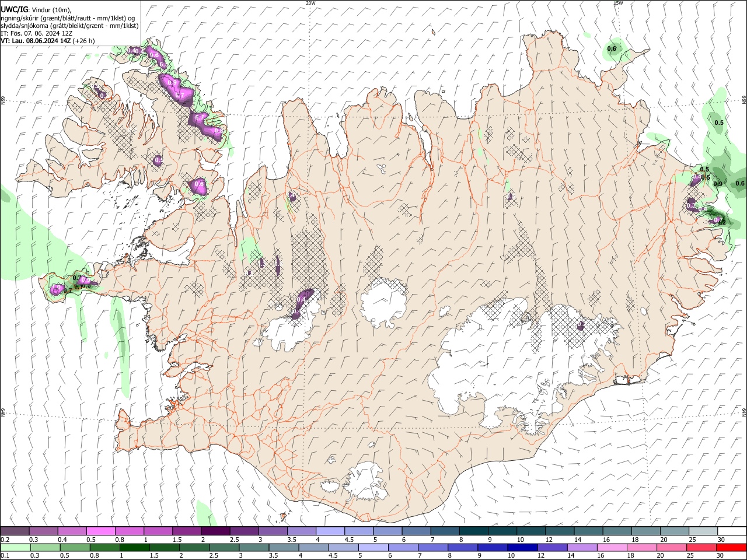Click the '10' label in lower legend row
The image size is (747, 560).
point(511,555)
